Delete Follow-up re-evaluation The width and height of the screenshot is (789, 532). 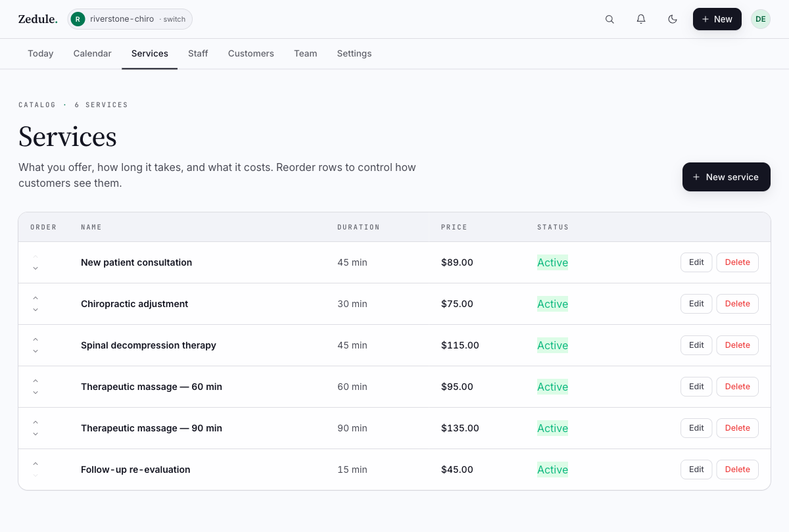737,470
